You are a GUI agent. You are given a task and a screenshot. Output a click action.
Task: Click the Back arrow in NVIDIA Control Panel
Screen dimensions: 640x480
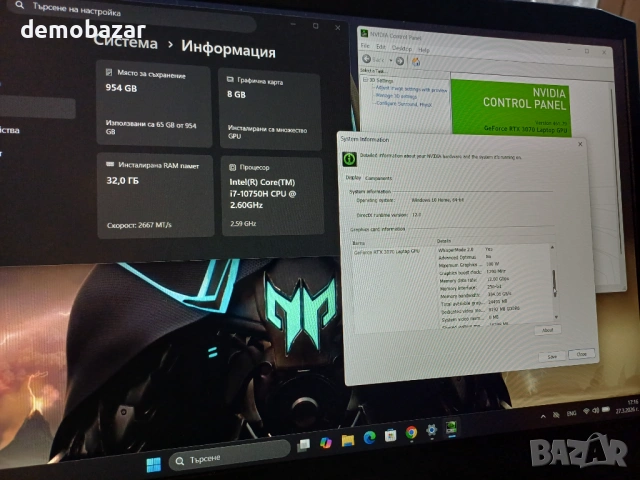(x=367, y=59)
